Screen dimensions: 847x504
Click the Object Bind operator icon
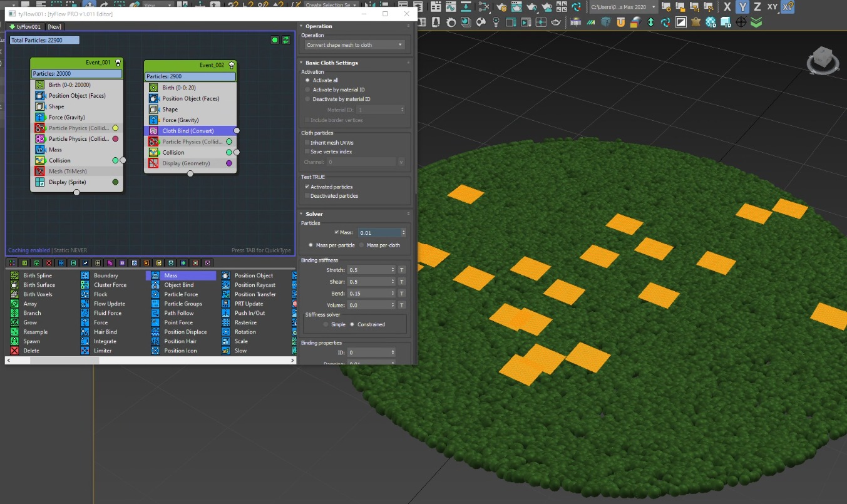tap(155, 285)
